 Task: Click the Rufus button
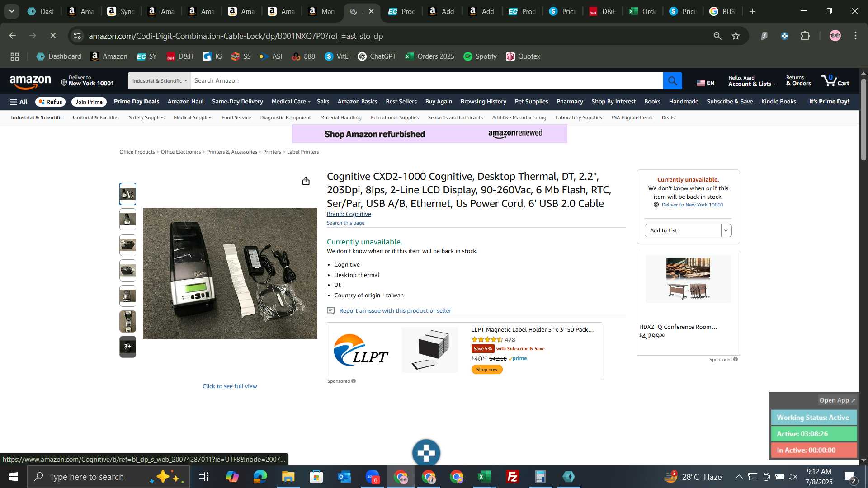(x=50, y=102)
